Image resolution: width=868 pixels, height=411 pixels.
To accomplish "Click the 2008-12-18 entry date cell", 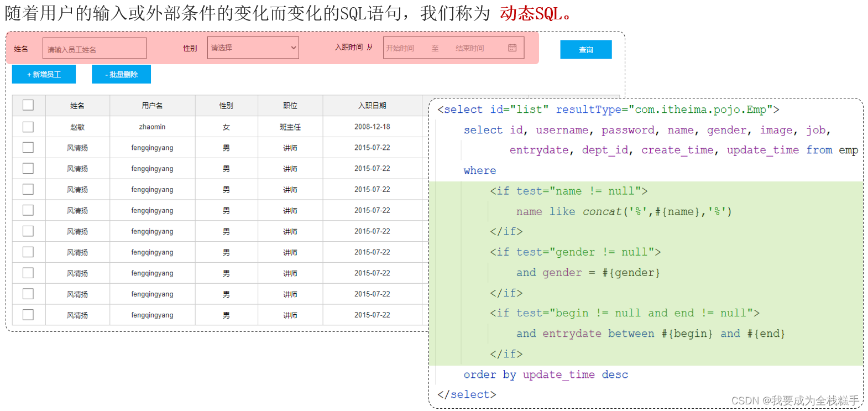I will [372, 127].
